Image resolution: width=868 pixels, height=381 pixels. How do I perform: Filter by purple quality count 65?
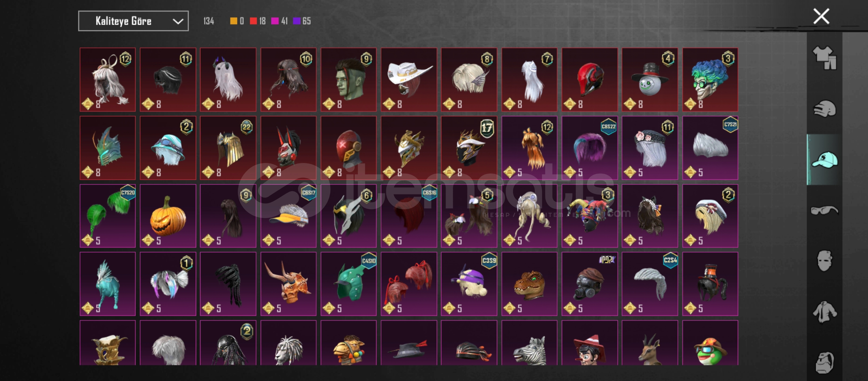(302, 21)
